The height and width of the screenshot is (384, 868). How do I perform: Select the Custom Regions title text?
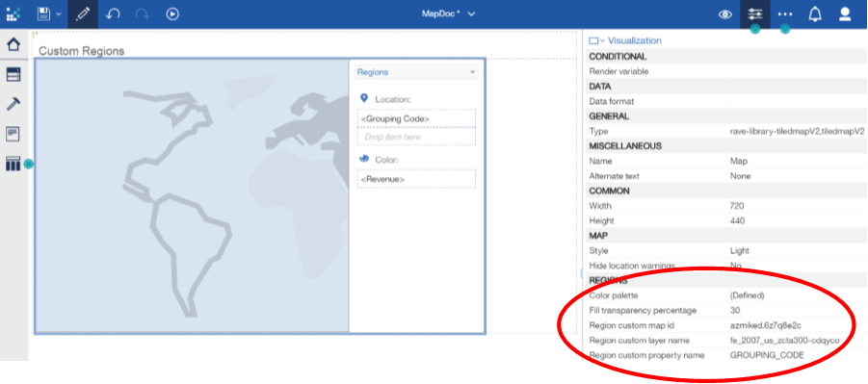click(x=81, y=51)
